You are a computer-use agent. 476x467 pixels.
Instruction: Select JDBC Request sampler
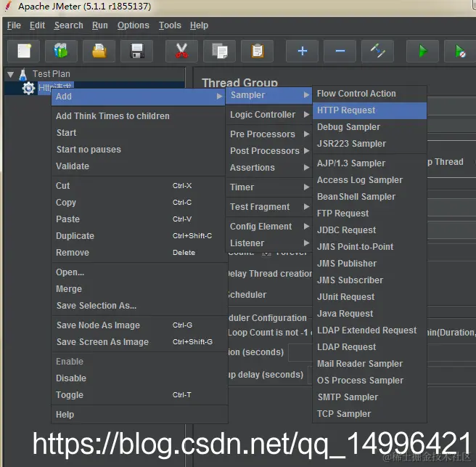click(369, 230)
